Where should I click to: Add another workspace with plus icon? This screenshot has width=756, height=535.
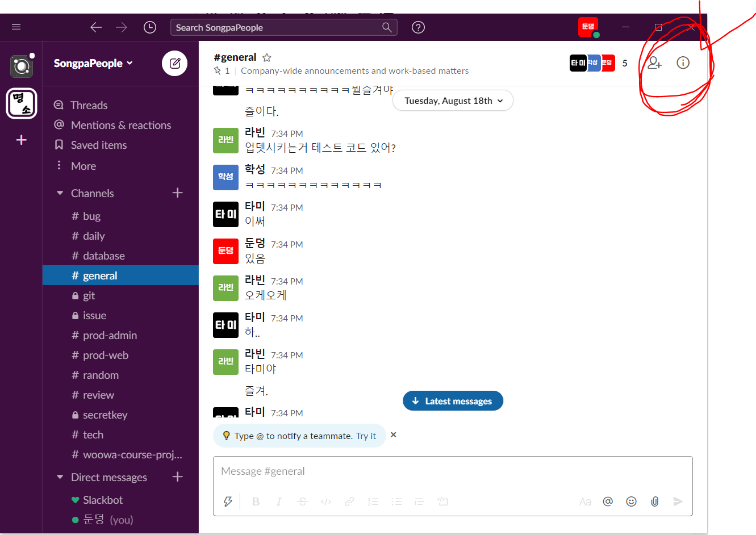click(22, 140)
